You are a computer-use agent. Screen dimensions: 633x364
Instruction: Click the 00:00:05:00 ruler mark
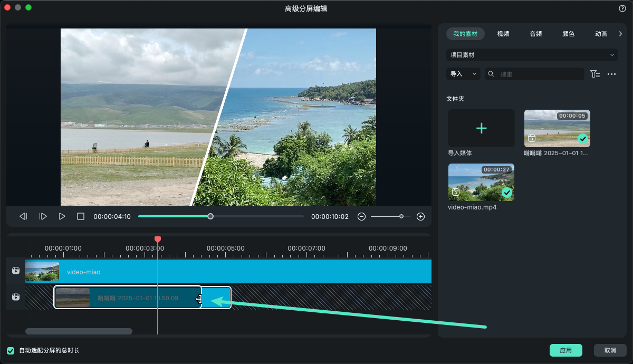226,248
